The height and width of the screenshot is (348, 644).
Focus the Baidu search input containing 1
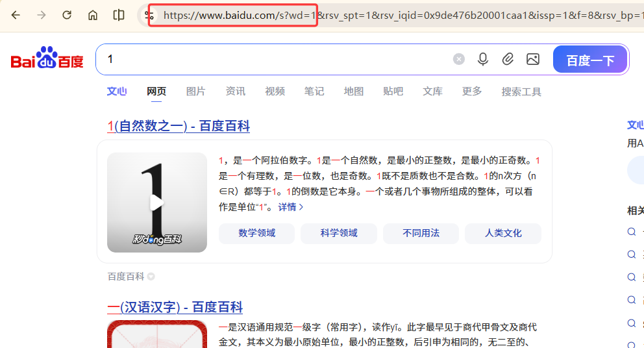click(275, 59)
